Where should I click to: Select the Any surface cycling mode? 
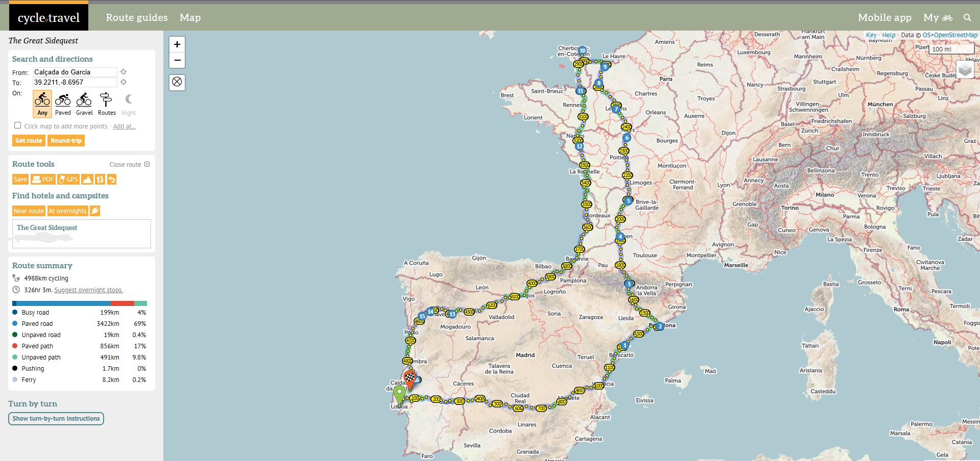pos(42,104)
